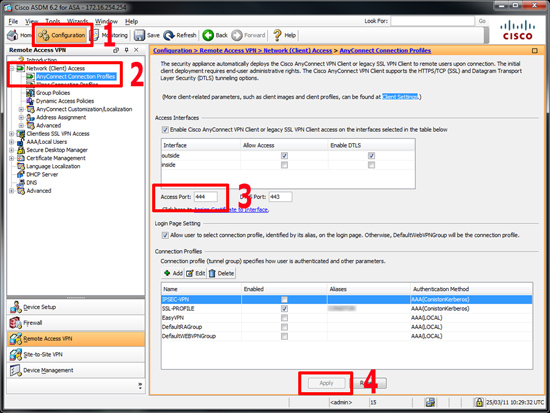Open Remote Access VPN pane

click(x=76, y=339)
